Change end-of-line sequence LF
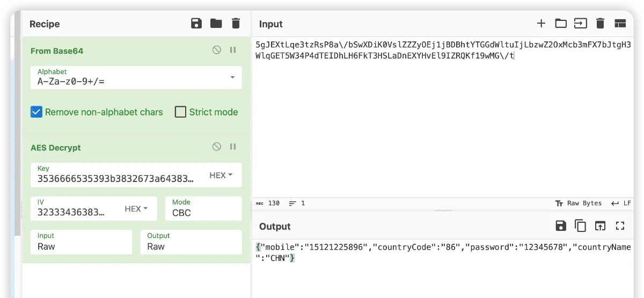Screen dimensions: 644x298 (621, 203)
